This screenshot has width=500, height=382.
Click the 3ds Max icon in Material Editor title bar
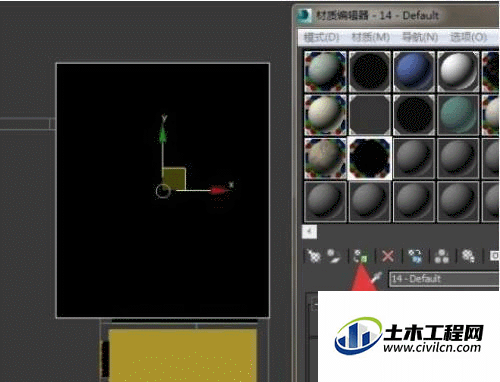click(x=304, y=15)
